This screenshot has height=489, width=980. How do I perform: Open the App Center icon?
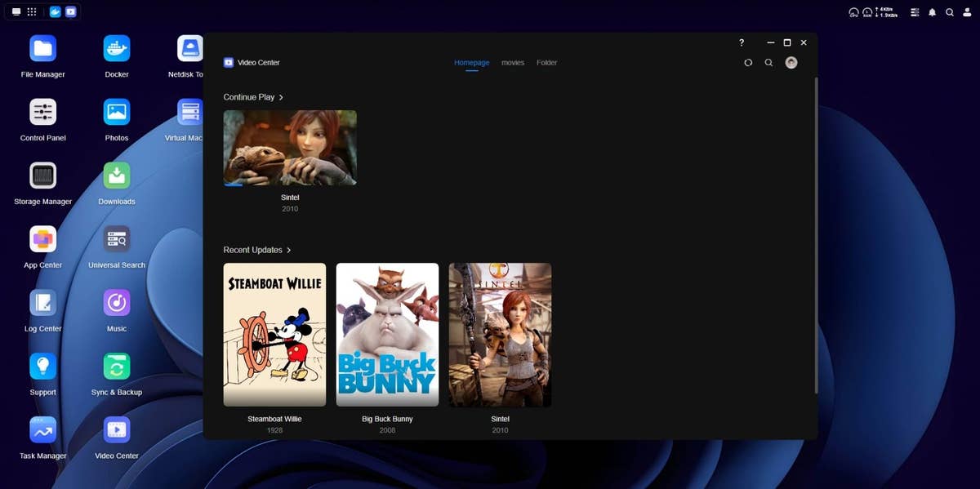[x=42, y=239]
